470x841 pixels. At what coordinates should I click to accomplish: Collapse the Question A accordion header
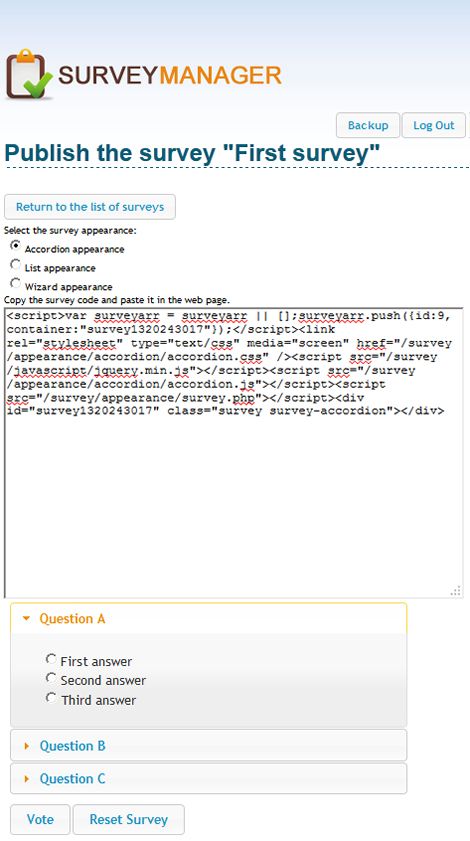click(x=209, y=618)
